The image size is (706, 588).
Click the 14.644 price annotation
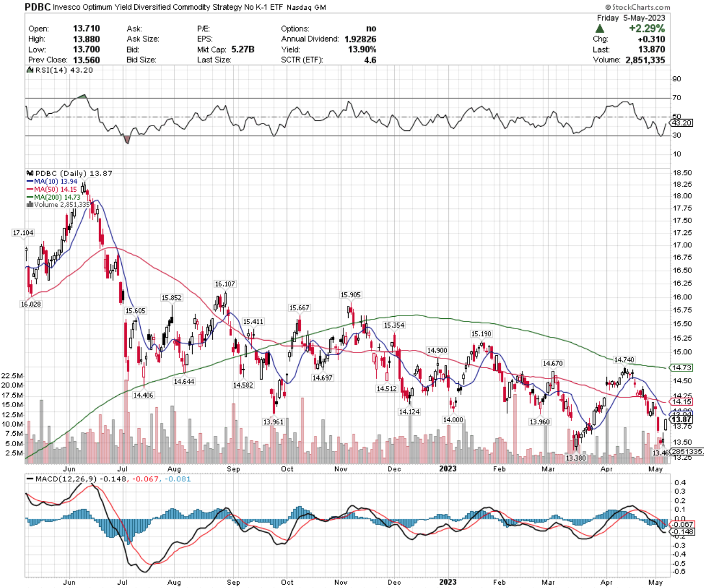(x=184, y=382)
